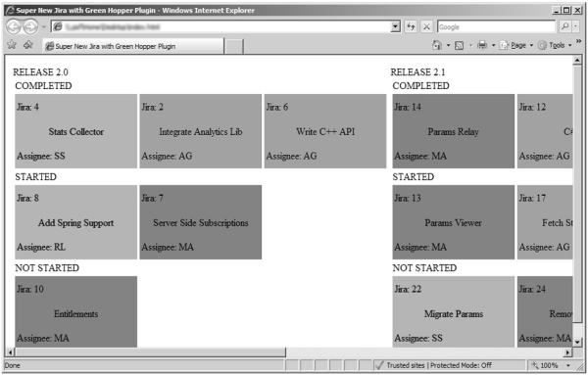Viewport: 588px width, 375px height.
Task: Click the Print icon
Action: tap(482, 45)
